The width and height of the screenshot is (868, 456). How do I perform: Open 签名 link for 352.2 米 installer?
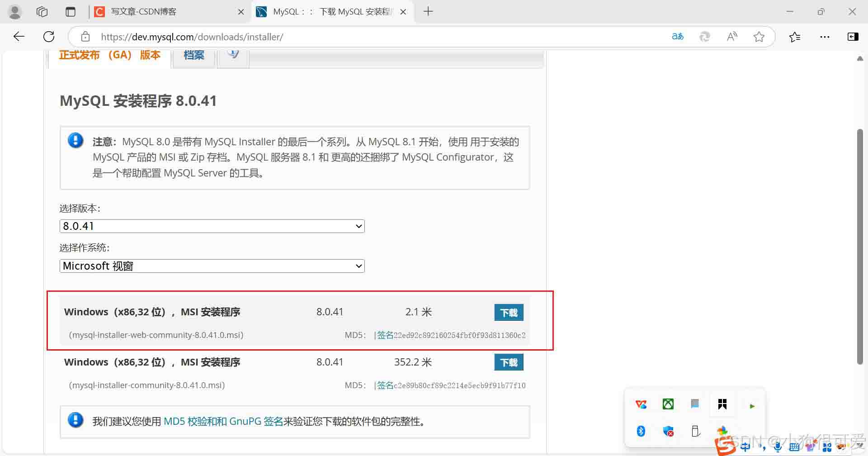click(385, 385)
